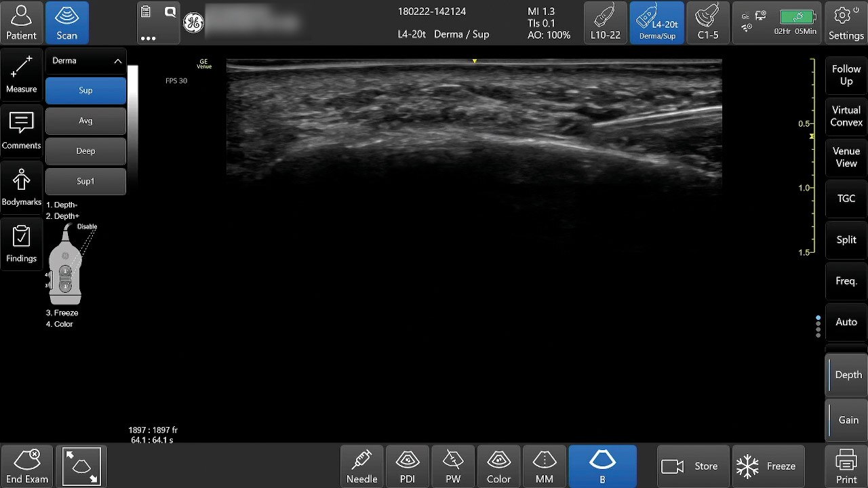Enable Color flow mode
This screenshot has height=488, width=868.
click(x=498, y=466)
